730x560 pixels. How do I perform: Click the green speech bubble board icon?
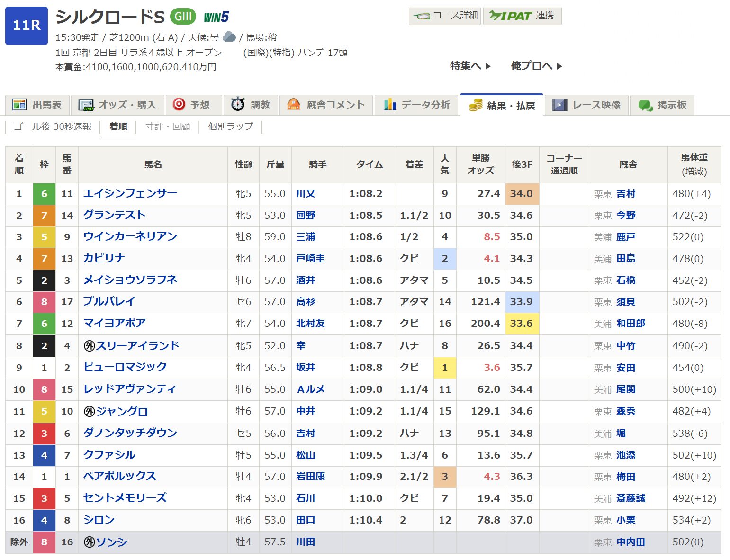(x=645, y=105)
